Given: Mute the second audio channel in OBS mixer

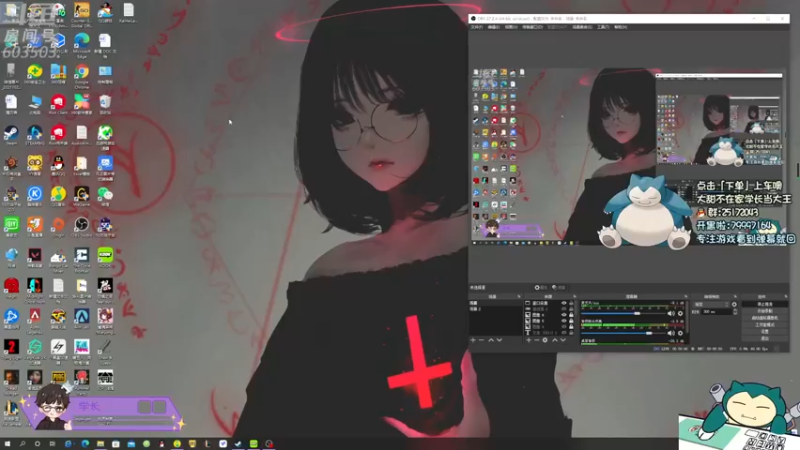Looking at the screenshot, I should coord(671,333).
